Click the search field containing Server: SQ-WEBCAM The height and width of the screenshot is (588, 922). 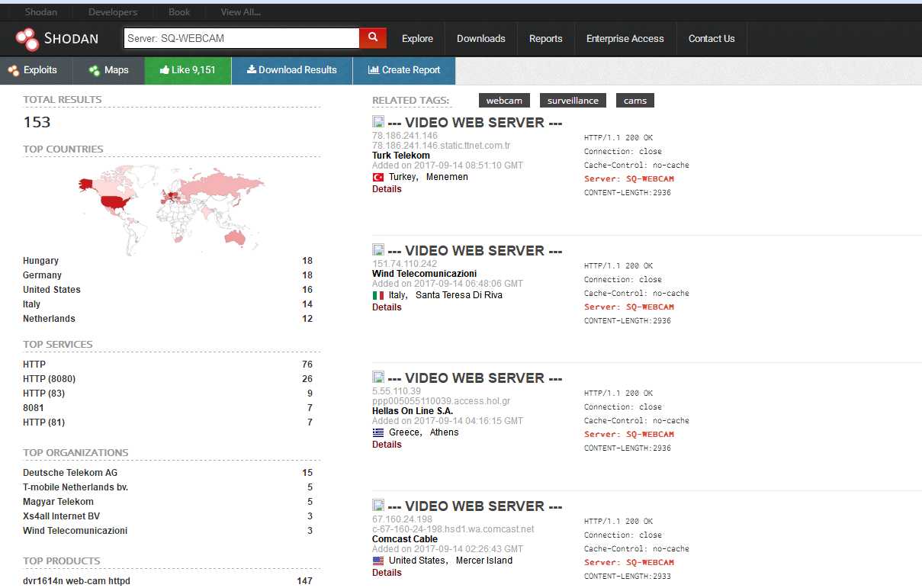click(x=242, y=38)
